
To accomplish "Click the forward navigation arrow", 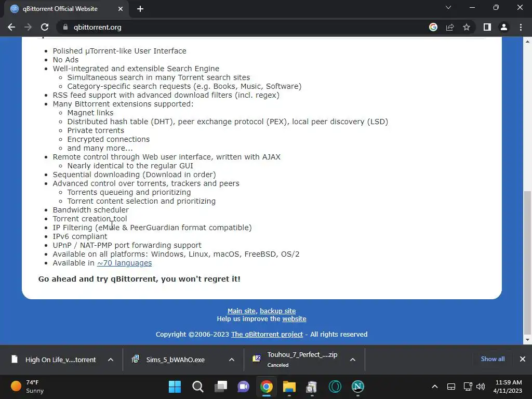I will tap(28, 27).
